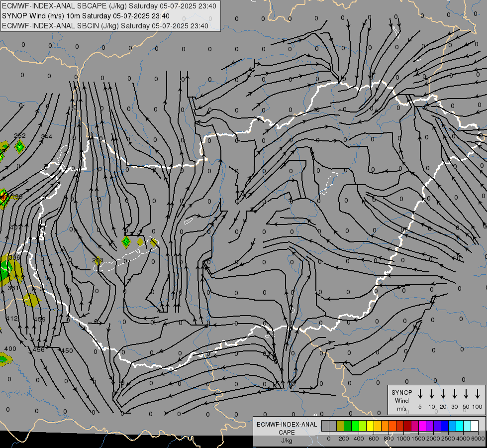Click the 20 m/s wind arrow in legend
This screenshot has height=448, width=487.
tap(443, 394)
